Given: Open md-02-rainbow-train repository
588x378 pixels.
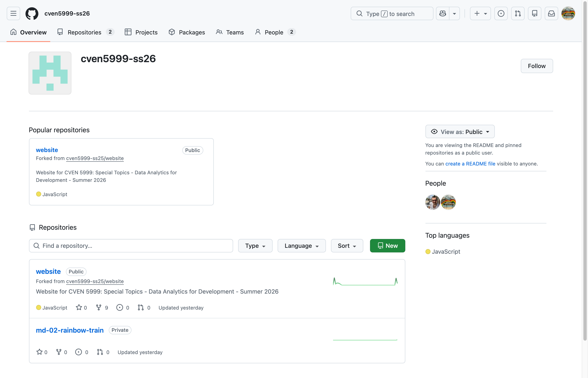Looking at the screenshot, I should click(70, 330).
